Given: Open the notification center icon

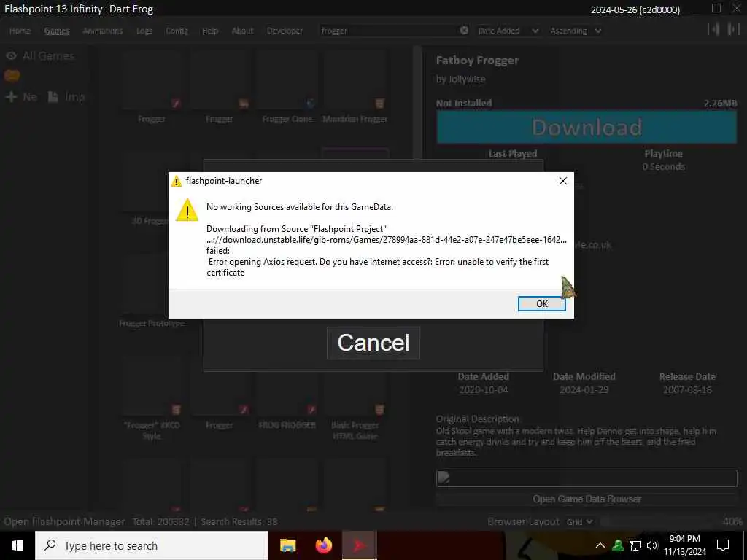Looking at the screenshot, I should point(723,545).
